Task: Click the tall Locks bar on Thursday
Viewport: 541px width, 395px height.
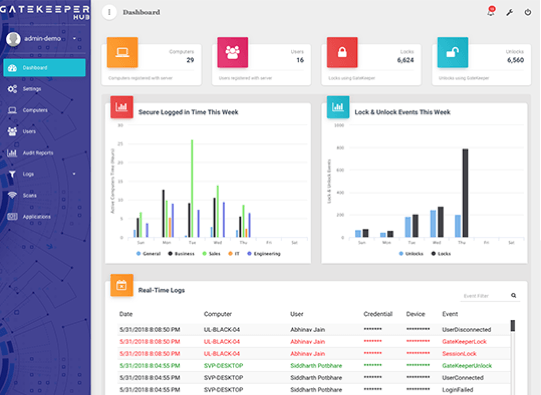Action: (465, 193)
